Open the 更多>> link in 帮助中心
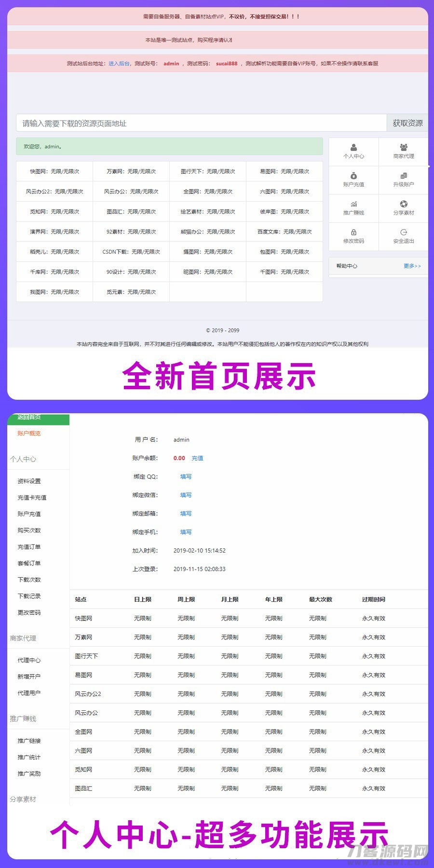434x868 pixels. pyautogui.click(x=412, y=266)
